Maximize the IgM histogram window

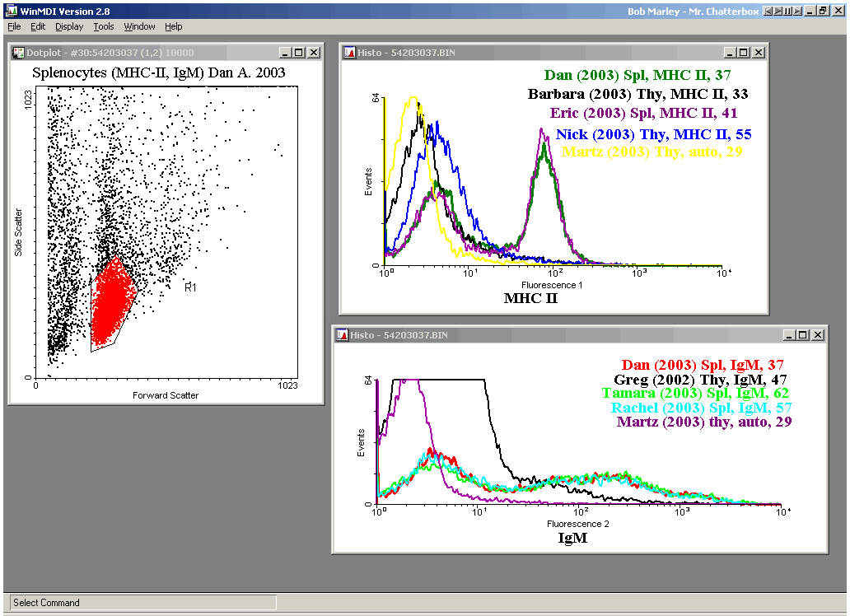pos(803,335)
